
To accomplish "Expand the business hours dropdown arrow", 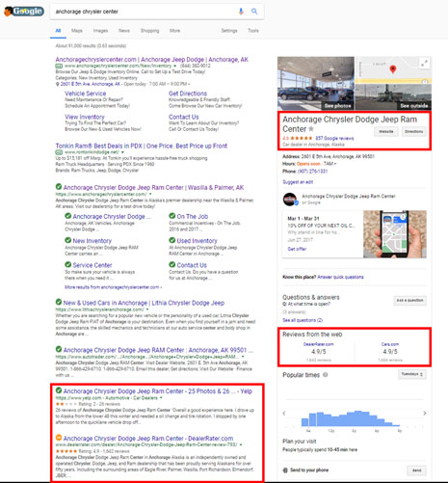I will (x=335, y=164).
